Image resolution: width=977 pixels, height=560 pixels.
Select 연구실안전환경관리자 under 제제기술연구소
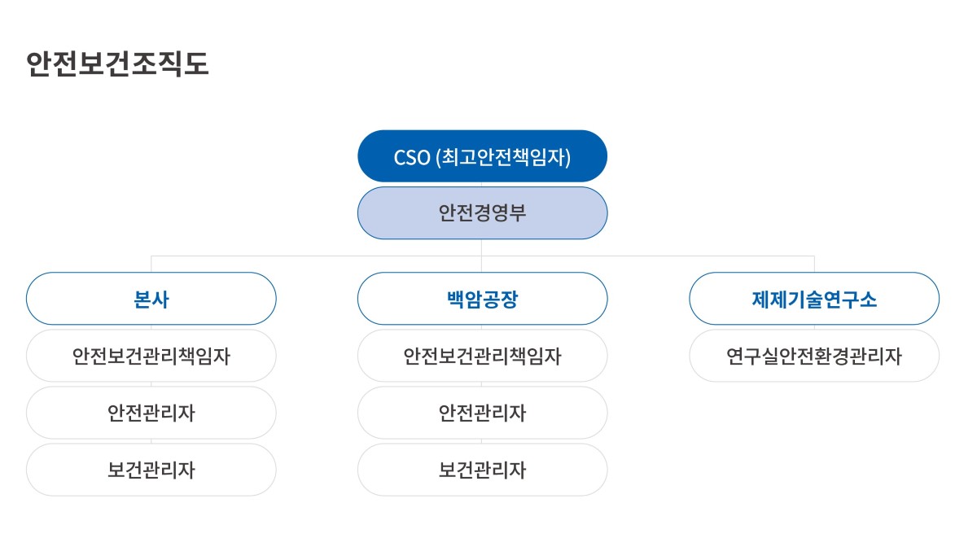pyautogui.click(x=814, y=356)
